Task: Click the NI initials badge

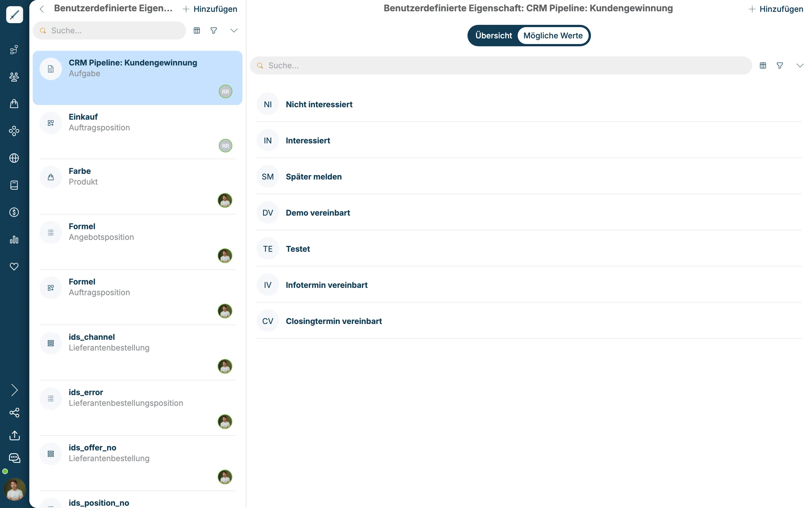Action: click(268, 104)
